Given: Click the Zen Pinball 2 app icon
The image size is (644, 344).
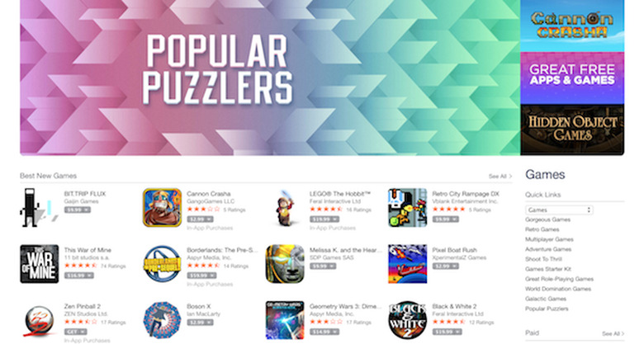Looking at the screenshot, I should (x=40, y=320).
